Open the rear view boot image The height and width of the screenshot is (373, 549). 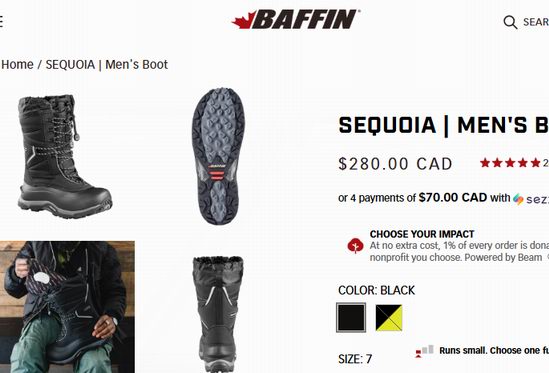218,314
